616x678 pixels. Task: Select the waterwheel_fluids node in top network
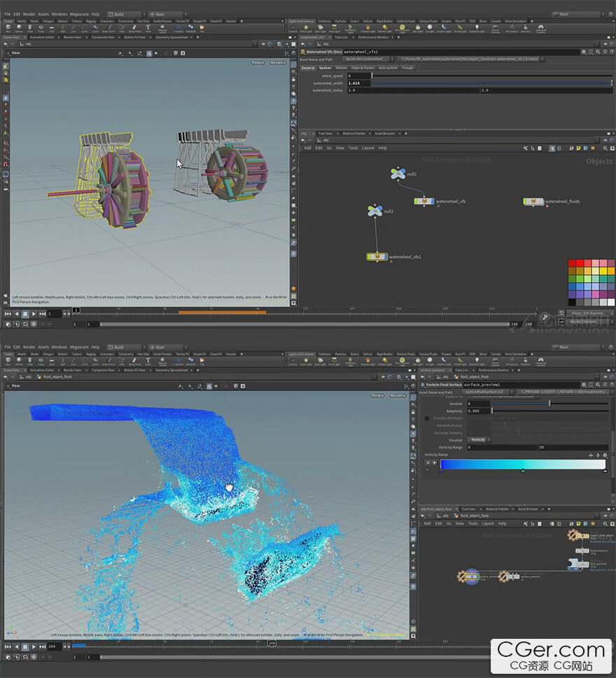[533, 202]
